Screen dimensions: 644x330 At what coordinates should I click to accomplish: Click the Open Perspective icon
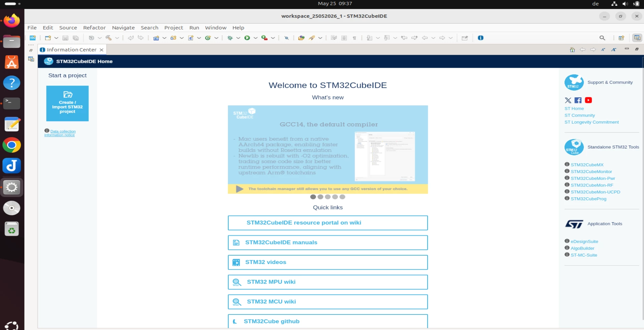pos(621,38)
